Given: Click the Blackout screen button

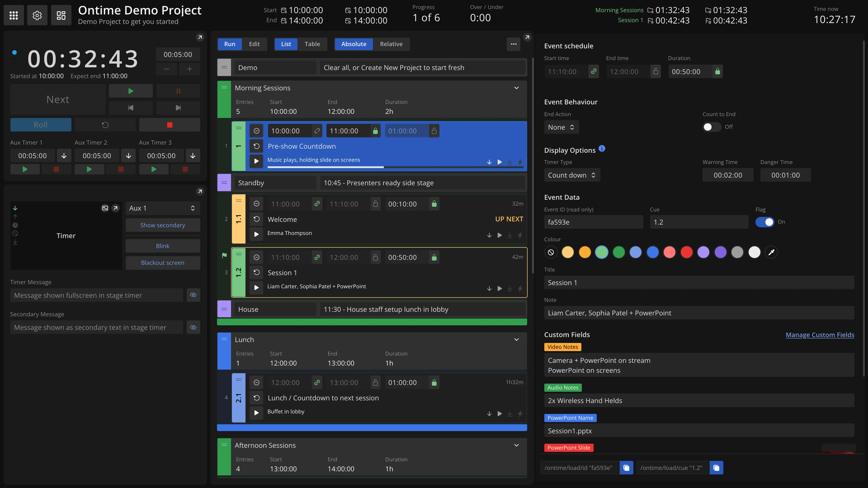Looking at the screenshot, I should pos(163,263).
